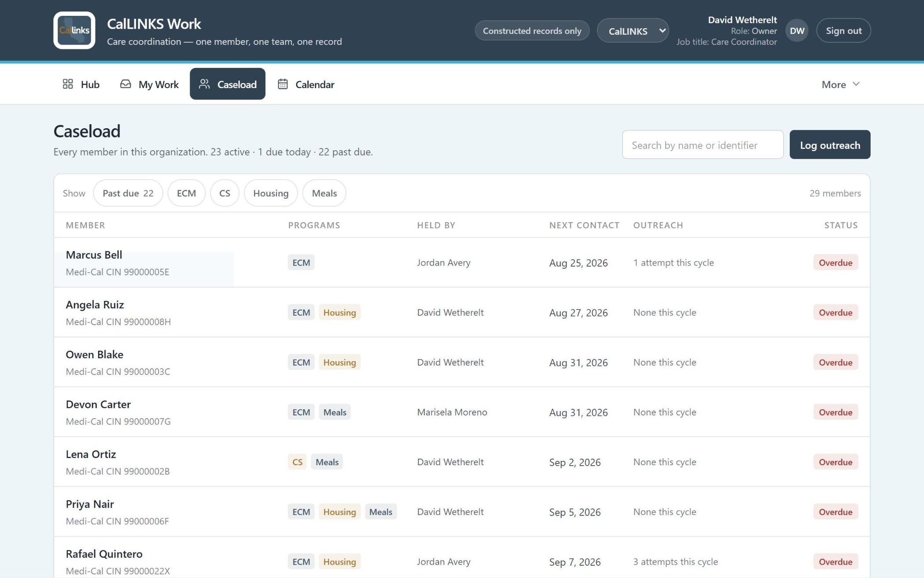Click the 29 members count
Viewport: 924px width, 578px height.
click(835, 193)
